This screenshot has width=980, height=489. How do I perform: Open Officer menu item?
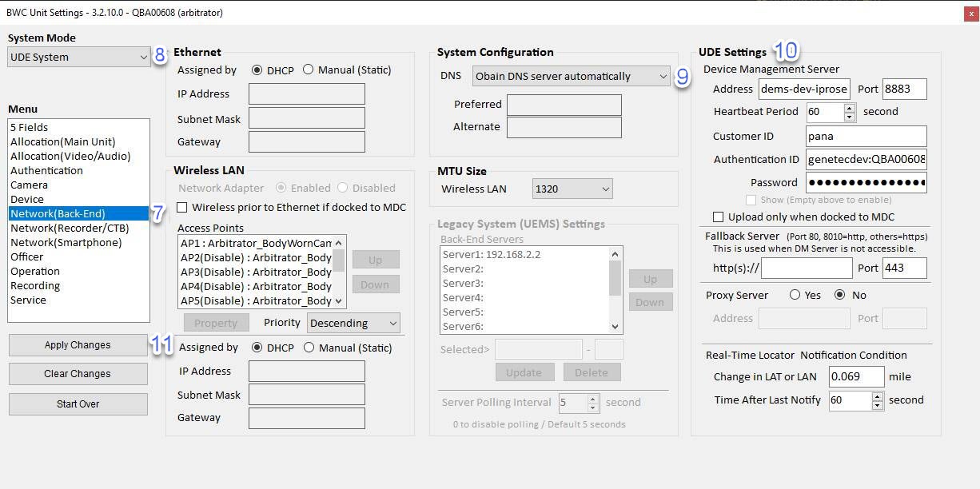pyautogui.click(x=78, y=256)
